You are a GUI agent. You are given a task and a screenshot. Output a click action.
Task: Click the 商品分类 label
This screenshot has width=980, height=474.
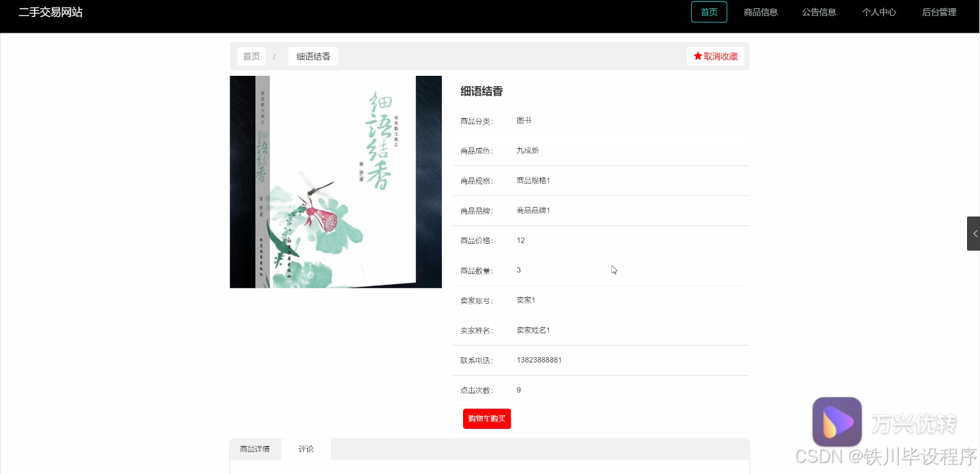(x=477, y=122)
